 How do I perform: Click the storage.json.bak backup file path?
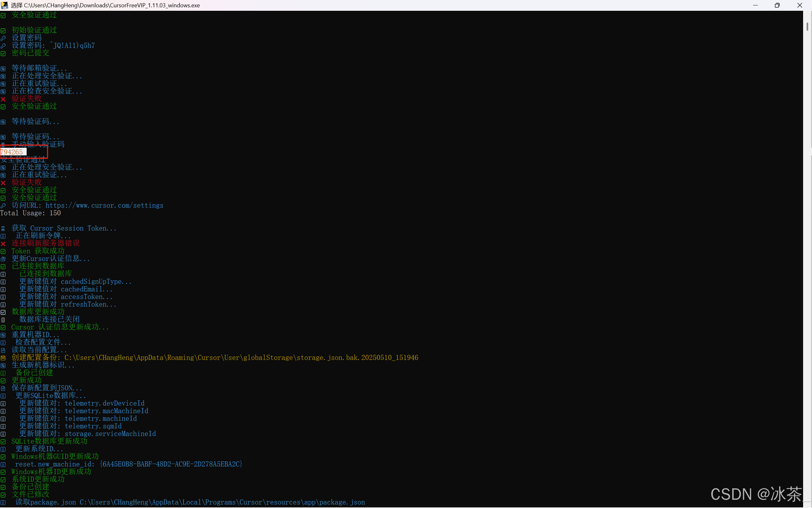click(241, 358)
